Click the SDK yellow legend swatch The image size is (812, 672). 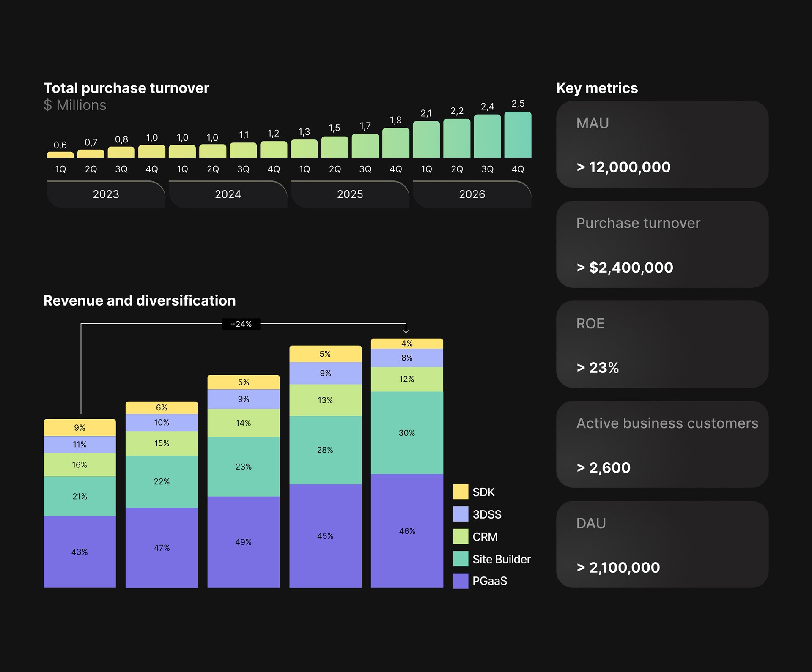[461, 492]
